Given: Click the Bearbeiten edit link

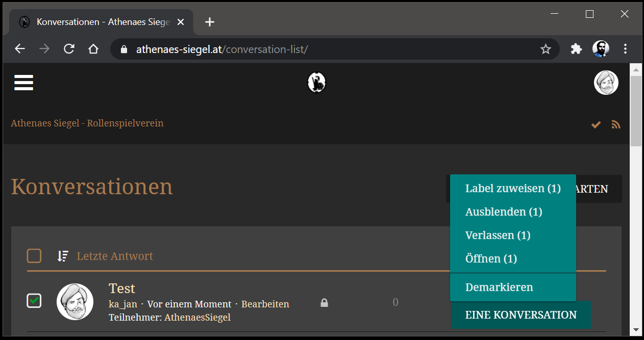Looking at the screenshot, I should tap(265, 304).
